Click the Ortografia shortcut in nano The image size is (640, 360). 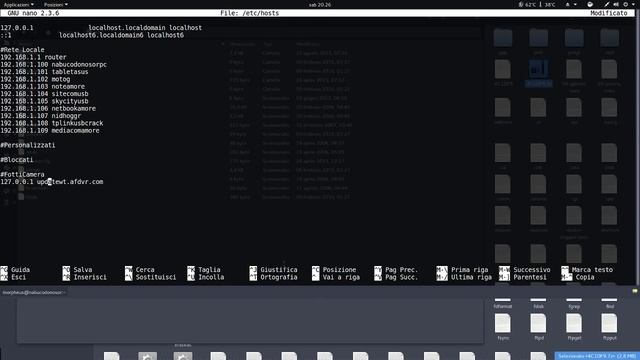274,277
